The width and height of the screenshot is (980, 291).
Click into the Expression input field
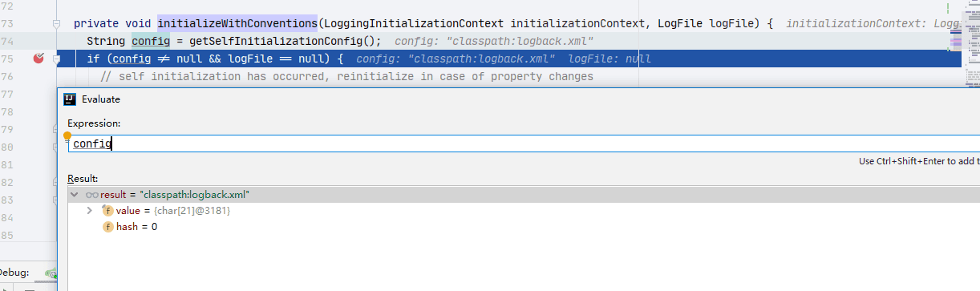click(523, 143)
